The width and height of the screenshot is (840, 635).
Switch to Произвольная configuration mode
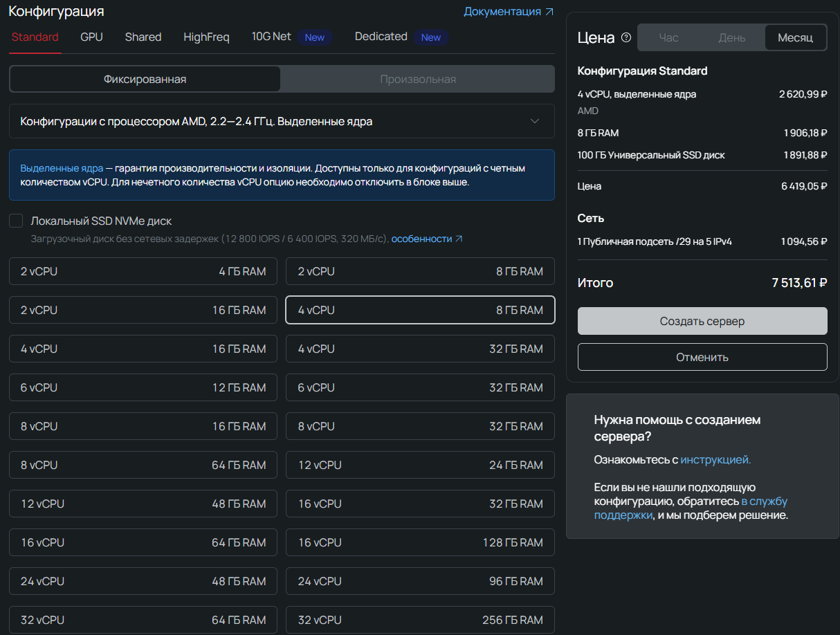coord(418,80)
